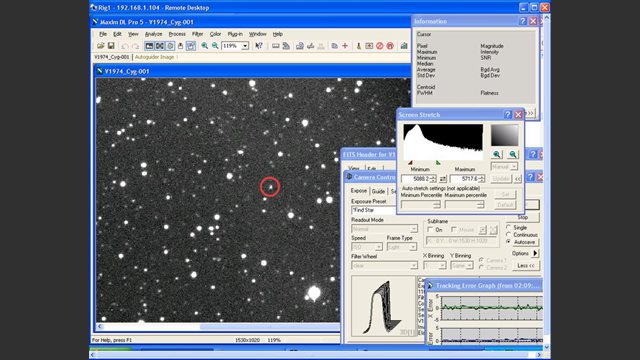Click the red circular clock toolbar icon
The height and width of the screenshot is (360, 640).
380,46
